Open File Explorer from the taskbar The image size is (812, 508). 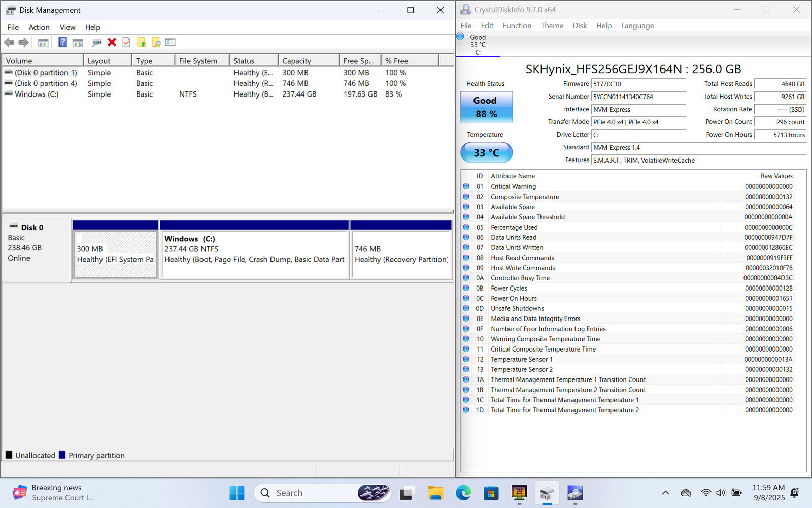click(435, 493)
